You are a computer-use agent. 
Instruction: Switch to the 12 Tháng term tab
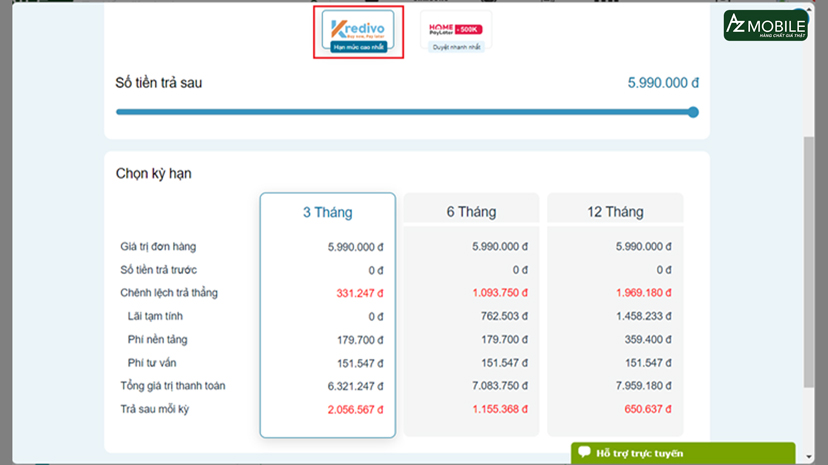[615, 212]
